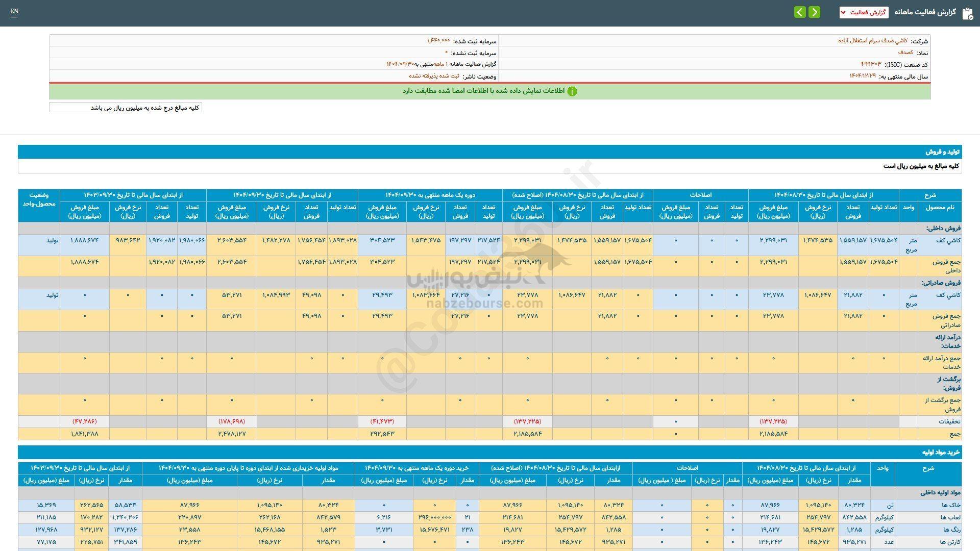Click the symbol value کصدف
The width and height of the screenshot is (980, 551).
click(905, 52)
